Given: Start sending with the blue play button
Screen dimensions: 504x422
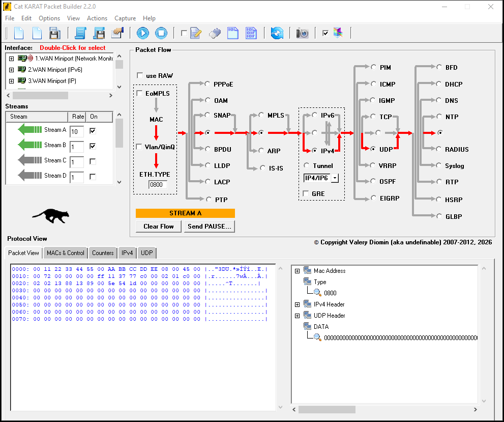Looking at the screenshot, I should pos(143,33).
